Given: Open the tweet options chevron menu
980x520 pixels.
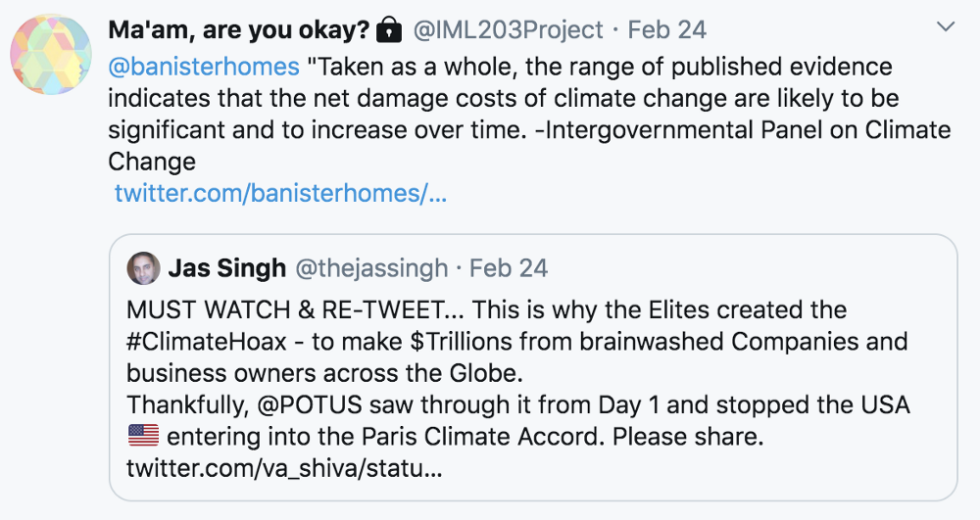Looking at the screenshot, I should point(946,27).
